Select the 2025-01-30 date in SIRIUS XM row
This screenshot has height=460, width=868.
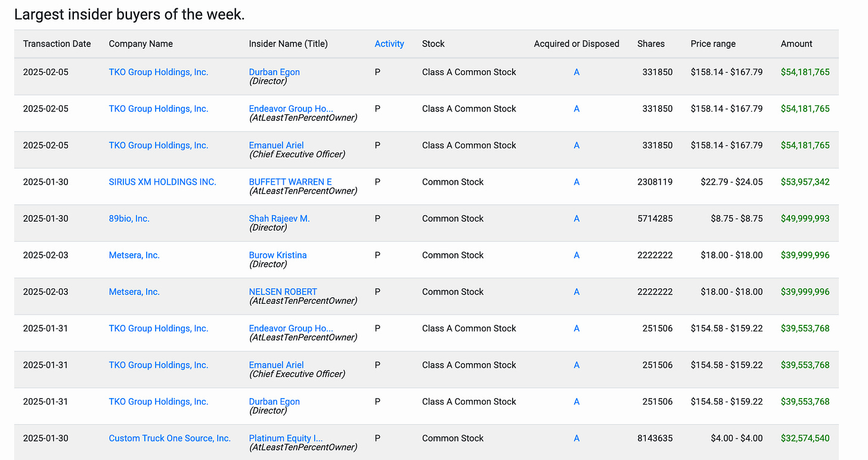45,182
